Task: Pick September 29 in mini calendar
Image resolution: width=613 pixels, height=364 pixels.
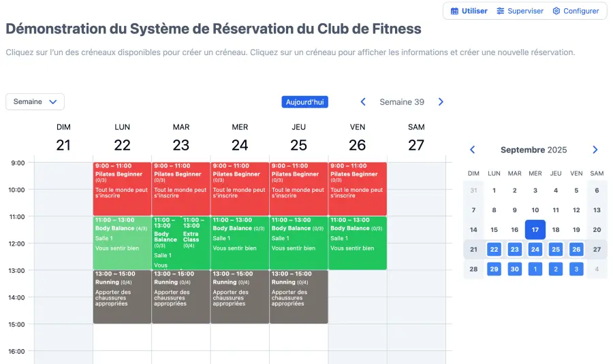Action: (494, 269)
